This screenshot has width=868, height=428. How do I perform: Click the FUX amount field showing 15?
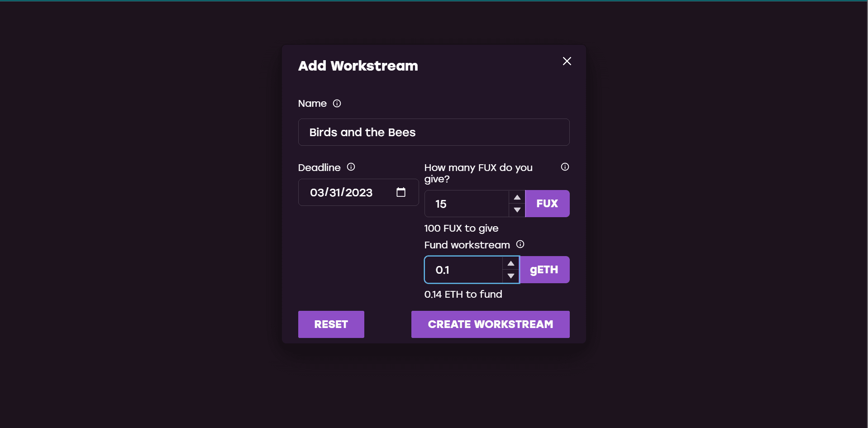(467, 204)
